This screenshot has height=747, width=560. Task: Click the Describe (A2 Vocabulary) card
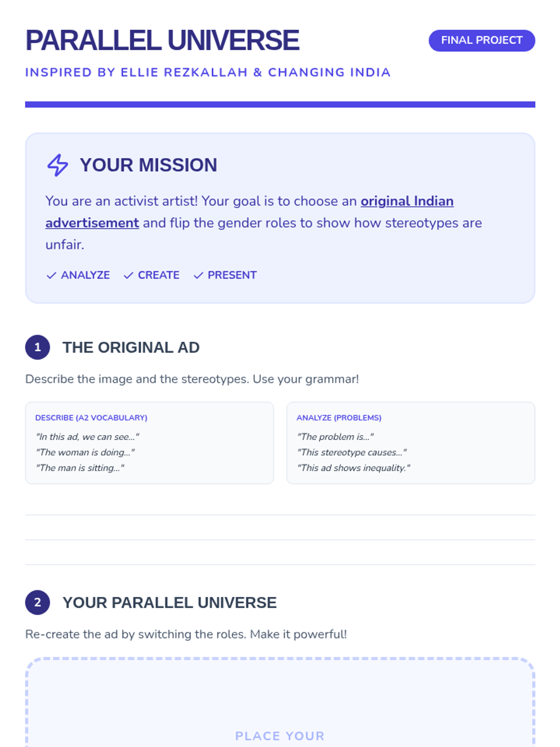coord(149,443)
